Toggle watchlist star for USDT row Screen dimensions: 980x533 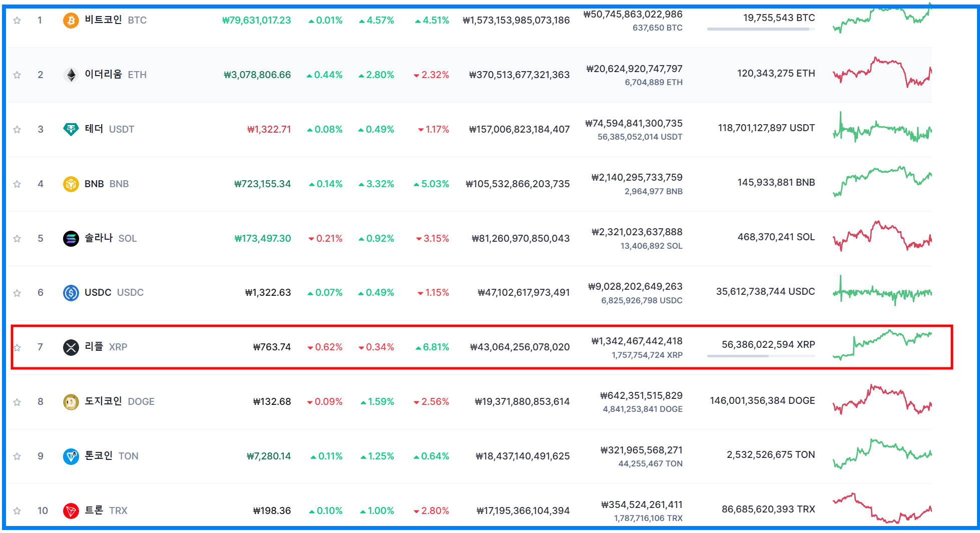click(17, 130)
